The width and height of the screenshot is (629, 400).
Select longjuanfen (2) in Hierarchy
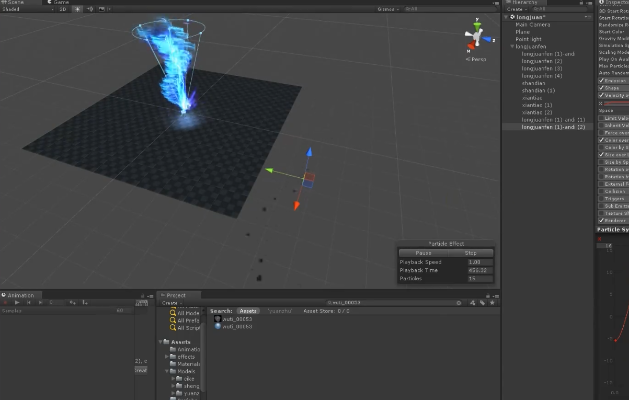click(542, 61)
